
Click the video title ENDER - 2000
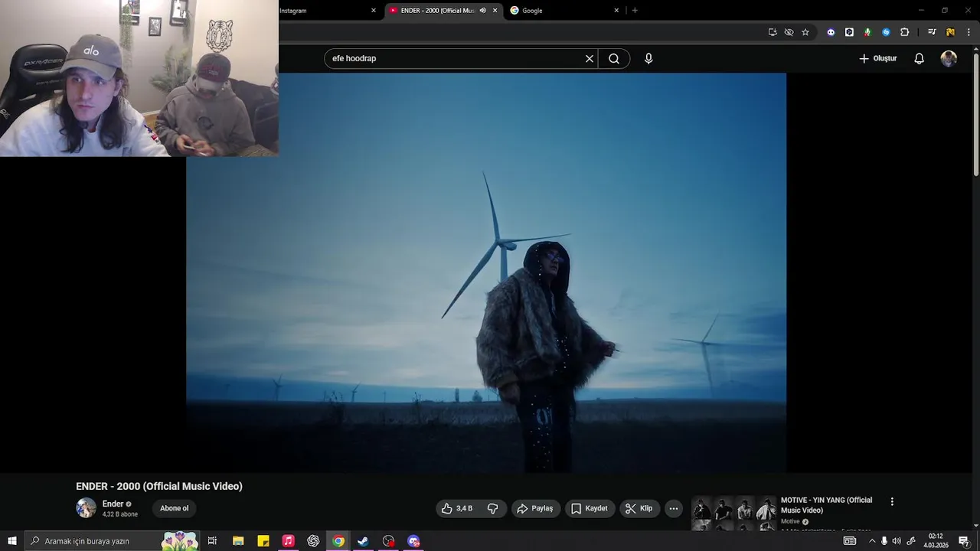(x=159, y=486)
